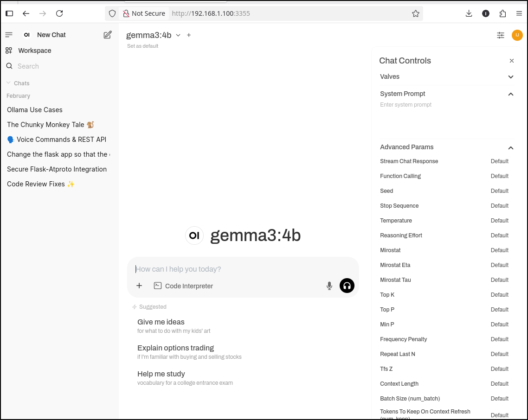
Task: Toggle Mirostat Eta Default value
Action: coord(500,265)
